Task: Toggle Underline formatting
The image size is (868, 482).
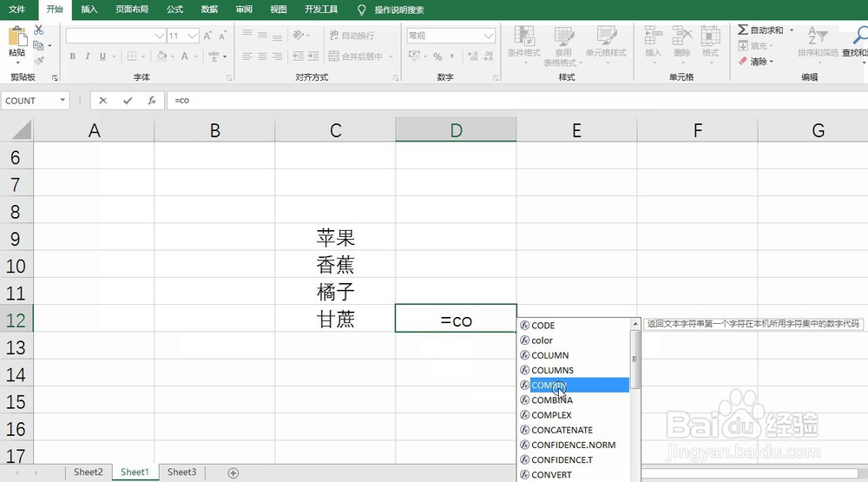Action: pyautogui.click(x=102, y=56)
